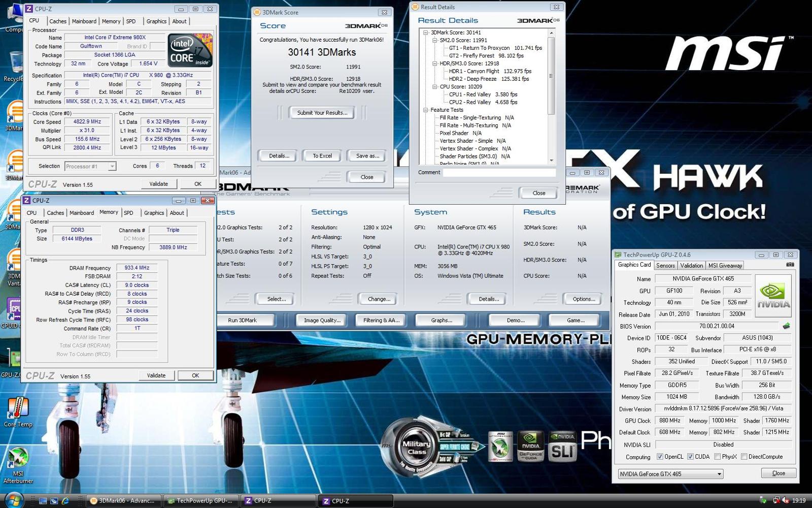Viewport: 812px width, 508px height.
Task: Click the Comment input field
Action: 499,172
